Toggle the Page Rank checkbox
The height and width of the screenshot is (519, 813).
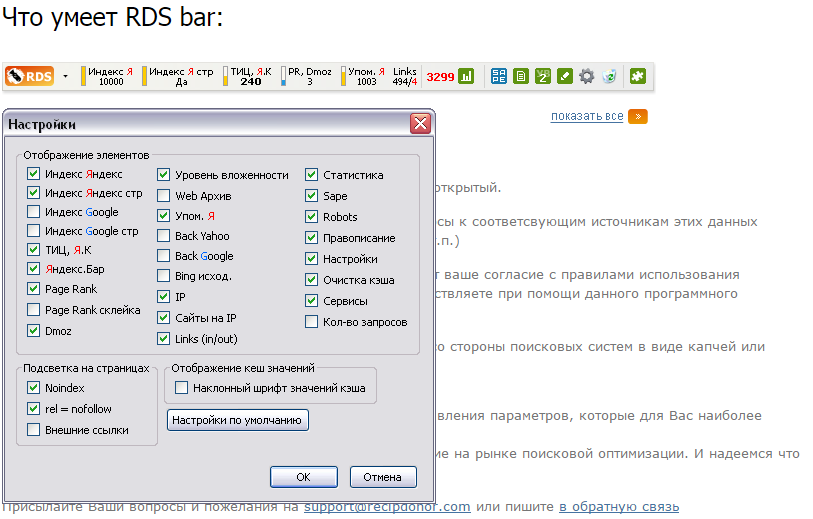[x=33, y=289]
